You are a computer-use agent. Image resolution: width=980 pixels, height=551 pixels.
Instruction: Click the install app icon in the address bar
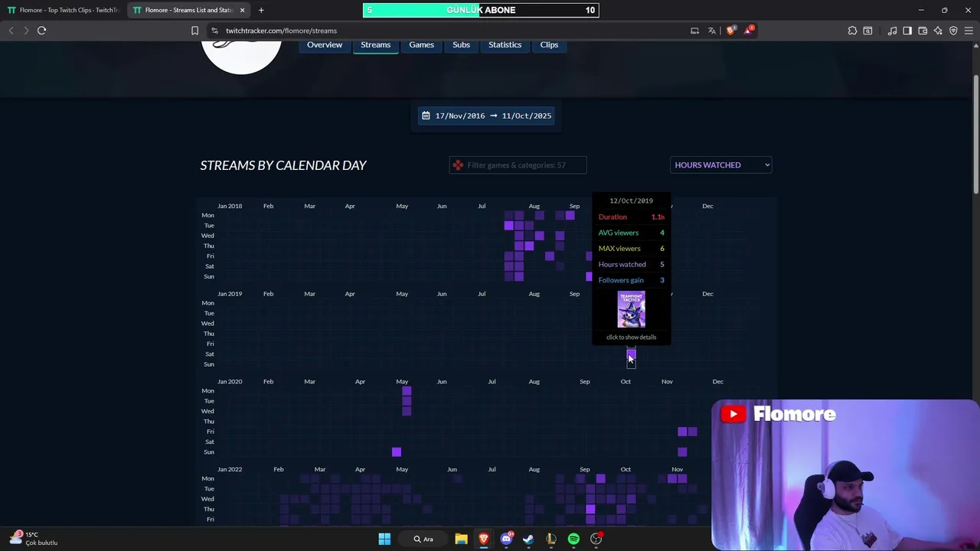coord(694,31)
